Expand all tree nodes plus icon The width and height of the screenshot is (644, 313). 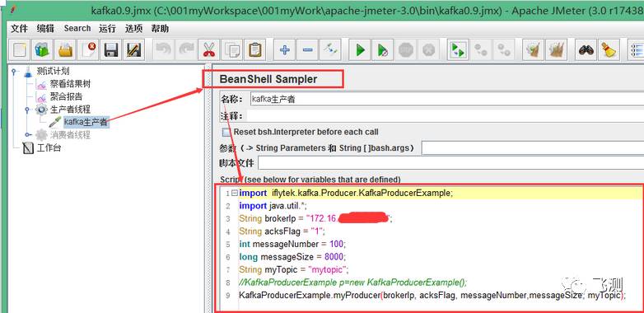pos(284,50)
